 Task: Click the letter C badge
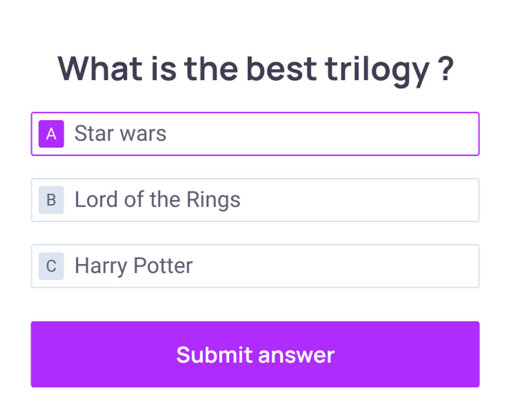coord(51,266)
